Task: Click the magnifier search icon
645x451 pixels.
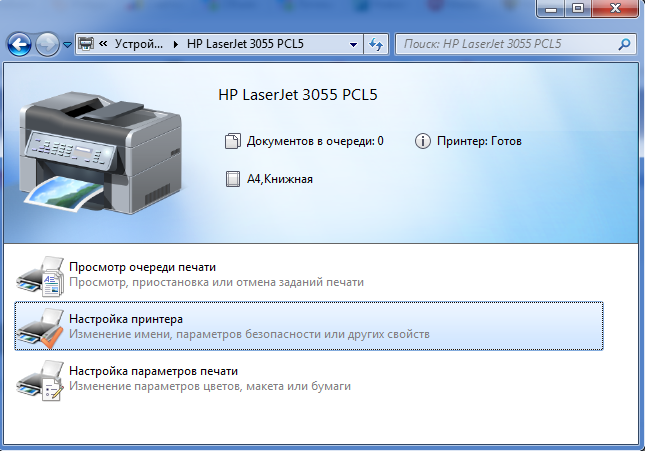Action: [x=624, y=44]
